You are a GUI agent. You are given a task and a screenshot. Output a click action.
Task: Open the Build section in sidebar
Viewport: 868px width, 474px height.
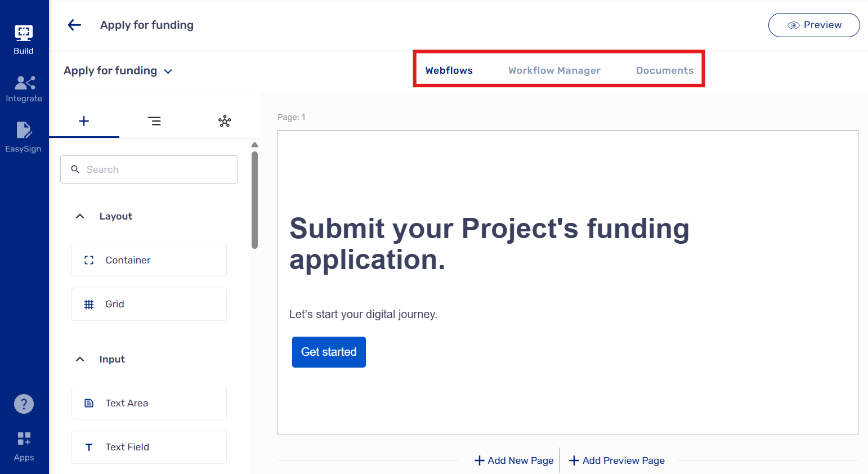[24, 39]
